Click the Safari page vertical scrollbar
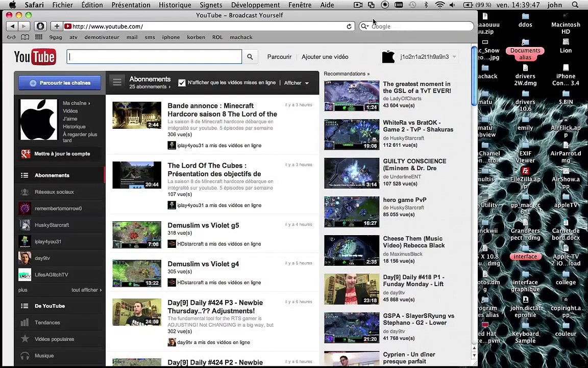Screen dimensions: 588x368 click(474, 77)
